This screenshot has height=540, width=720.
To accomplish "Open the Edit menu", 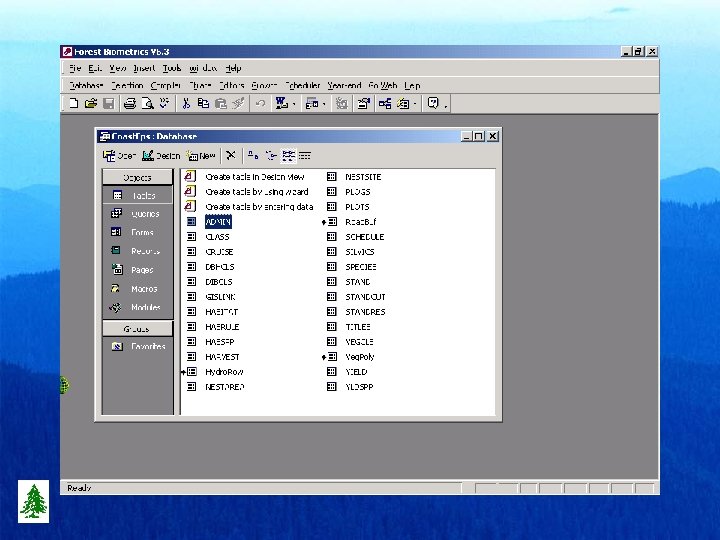I will coord(95,68).
